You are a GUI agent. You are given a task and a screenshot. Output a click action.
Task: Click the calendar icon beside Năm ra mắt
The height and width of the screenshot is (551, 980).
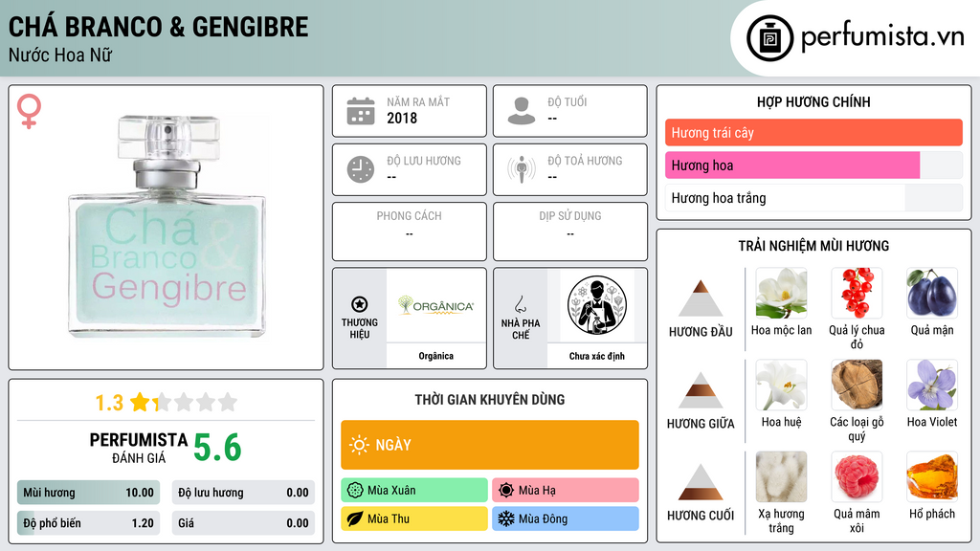pos(361,111)
